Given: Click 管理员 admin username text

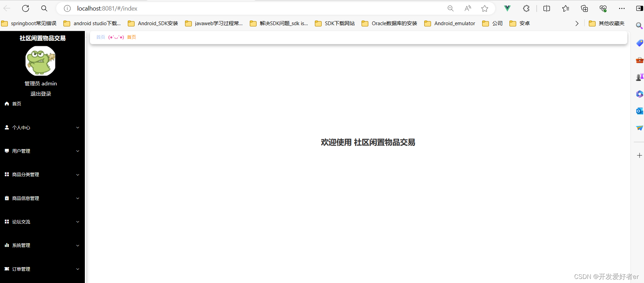Looking at the screenshot, I should (41, 84).
